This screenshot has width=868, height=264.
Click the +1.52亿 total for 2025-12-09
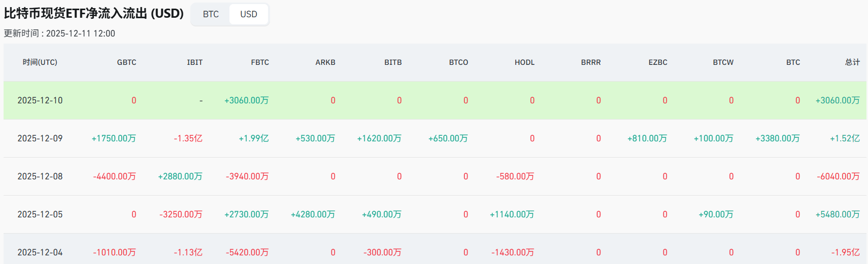tap(845, 138)
